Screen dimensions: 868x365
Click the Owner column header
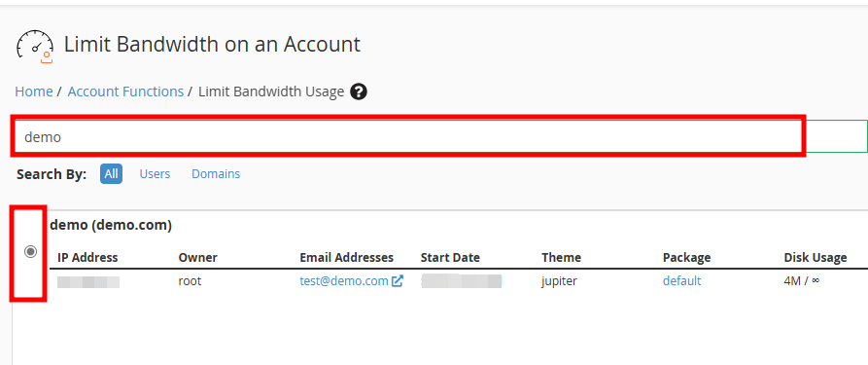pyautogui.click(x=197, y=257)
